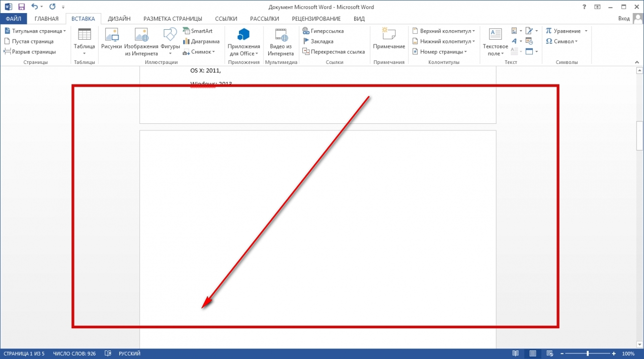This screenshot has height=359, width=644.
Task: Switch to the ГЛАВНАЯ tab
Action: (x=46, y=19)
